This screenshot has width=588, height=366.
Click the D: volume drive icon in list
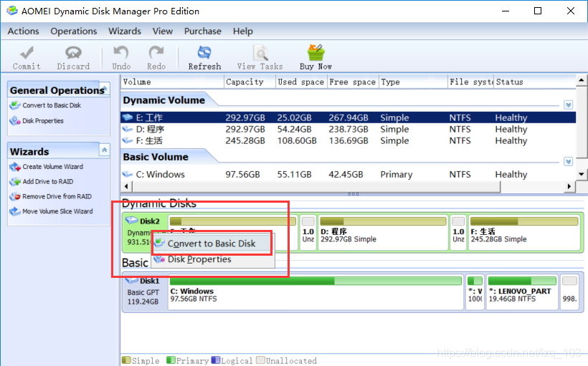tap(128, 129)
